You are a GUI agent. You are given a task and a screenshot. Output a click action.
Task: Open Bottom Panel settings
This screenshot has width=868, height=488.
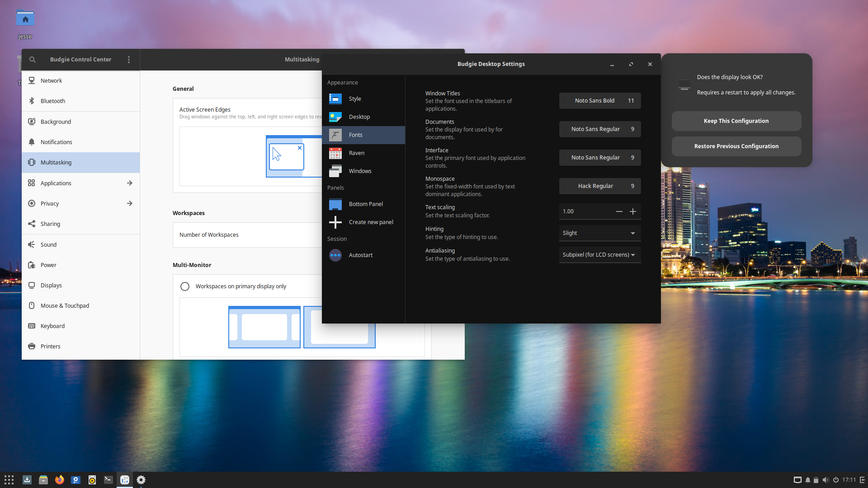tap(363, 204)
